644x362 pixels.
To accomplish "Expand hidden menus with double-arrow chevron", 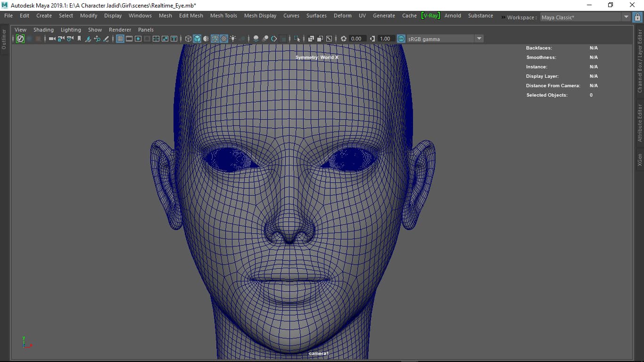I will pos(503,17).
